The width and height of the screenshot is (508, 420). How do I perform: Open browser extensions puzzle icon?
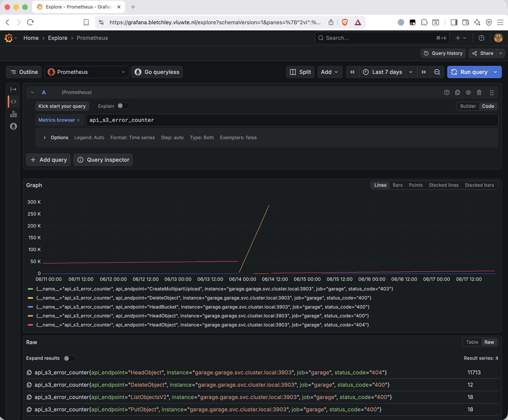pyautogui.click(x=424, y=23)
